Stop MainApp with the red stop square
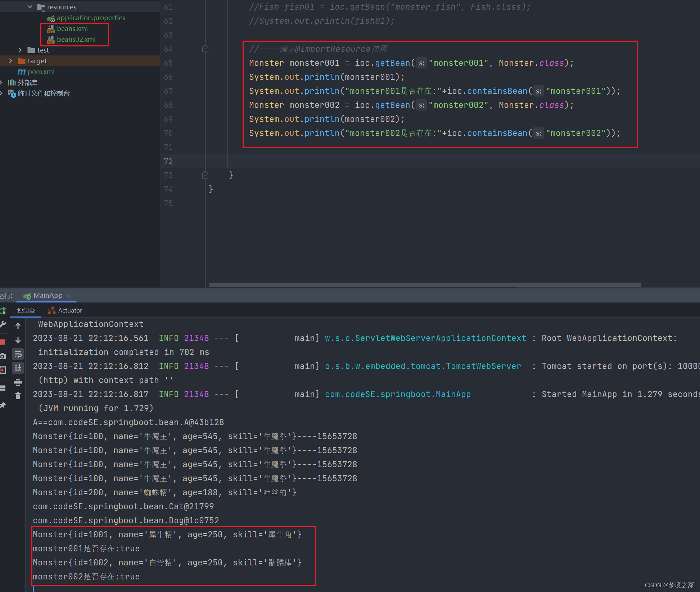Image resolution: width=700 pixels, height=592 pixels. 3,342
